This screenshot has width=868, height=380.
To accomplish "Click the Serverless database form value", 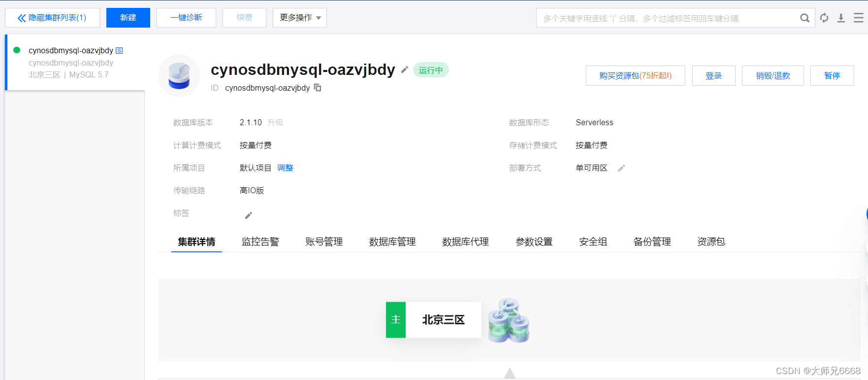I will (594, 122).
